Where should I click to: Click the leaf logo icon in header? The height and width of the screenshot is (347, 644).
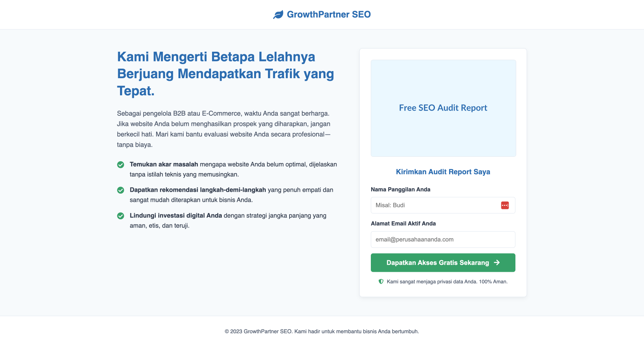(x=278, y=14)
